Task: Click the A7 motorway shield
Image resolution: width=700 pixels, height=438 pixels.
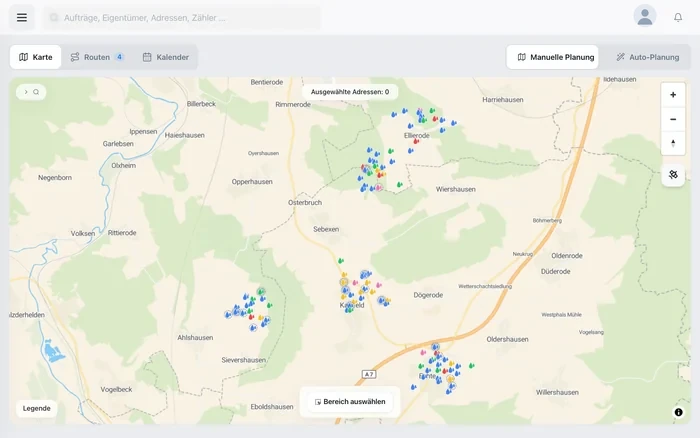Action: (x=369, y=374)
